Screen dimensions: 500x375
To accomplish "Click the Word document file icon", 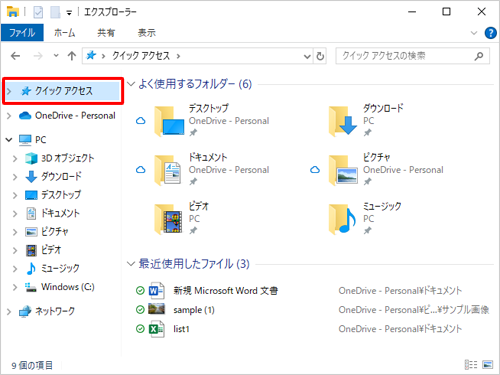I will [156, 291].
